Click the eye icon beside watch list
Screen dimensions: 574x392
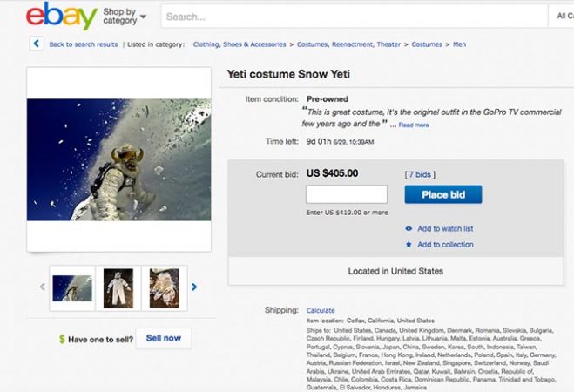click(x=409, y=228)
